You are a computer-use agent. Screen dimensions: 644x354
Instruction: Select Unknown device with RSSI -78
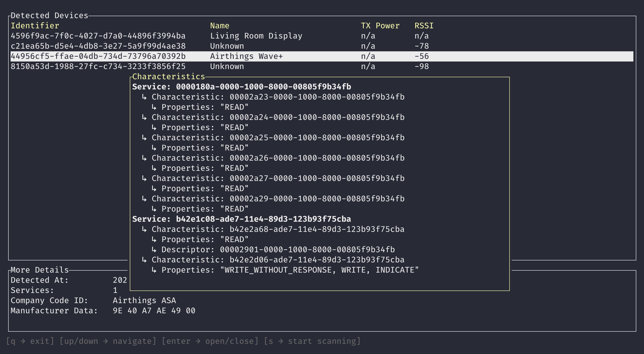(x=227, y=46)
